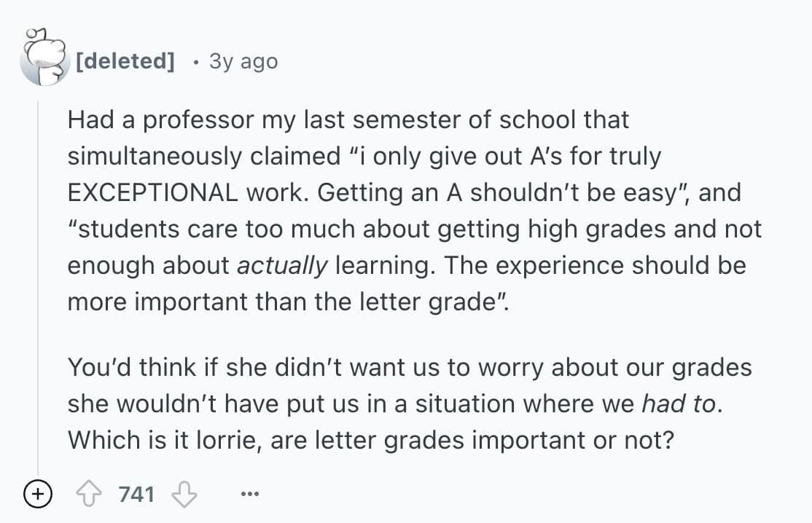Screen dimensions: 812x523
Task: Click the phrase 'more important than the letter grade'
Action: click(281, 302)
